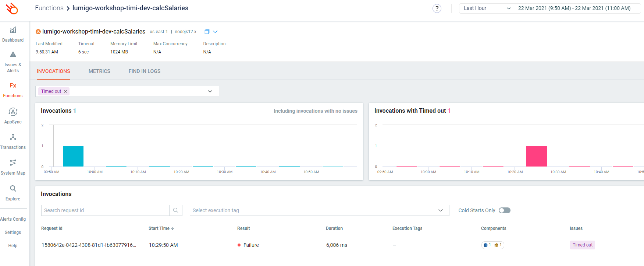
Task: Click the function name heading lumigo-workshop-timi-dev-calcSalaries
Action: pos(94,32)
